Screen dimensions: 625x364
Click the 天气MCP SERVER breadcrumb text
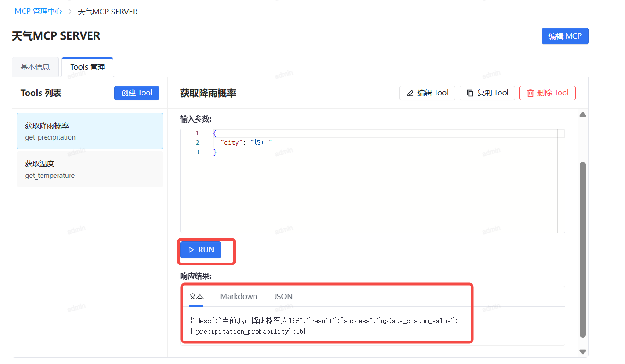[107, 12]
